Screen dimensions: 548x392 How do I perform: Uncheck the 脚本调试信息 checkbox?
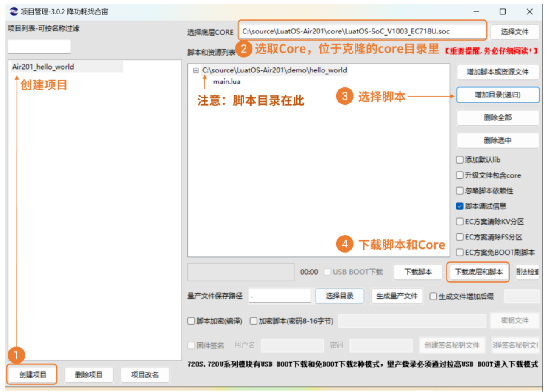coord(459,206)
